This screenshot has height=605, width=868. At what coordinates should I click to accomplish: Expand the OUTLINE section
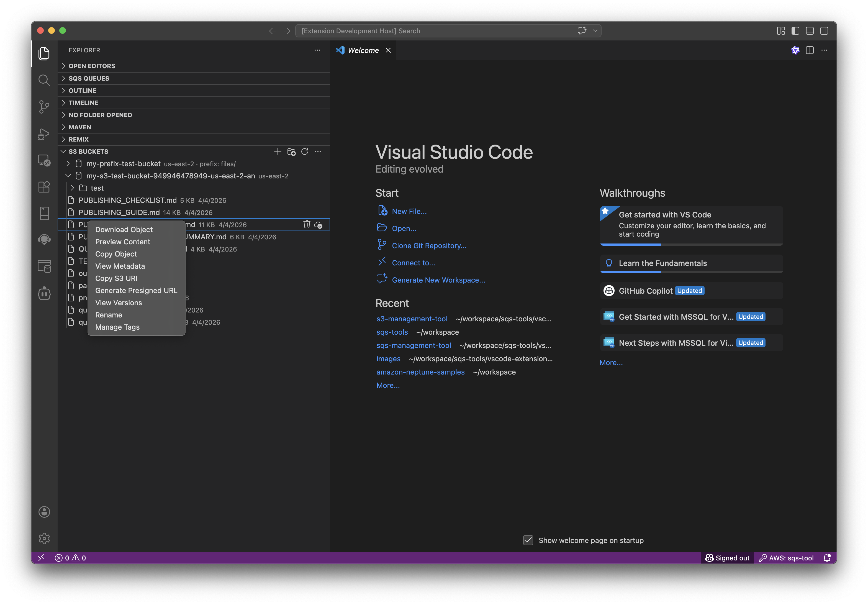[194, 90]
